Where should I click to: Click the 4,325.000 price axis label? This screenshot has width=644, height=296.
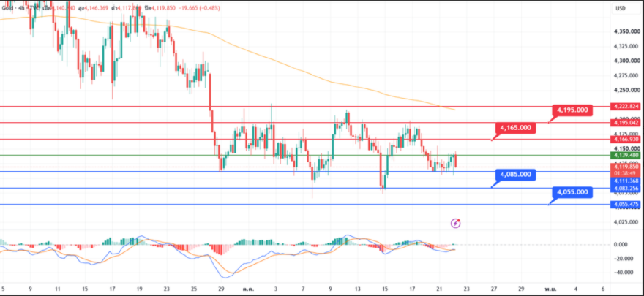click(x=626, y=46)
